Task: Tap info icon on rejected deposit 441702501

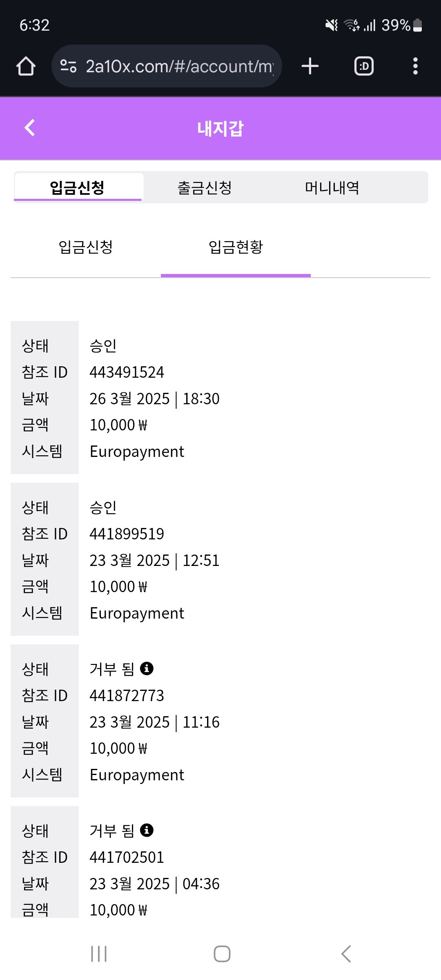Action: [147, 830]
